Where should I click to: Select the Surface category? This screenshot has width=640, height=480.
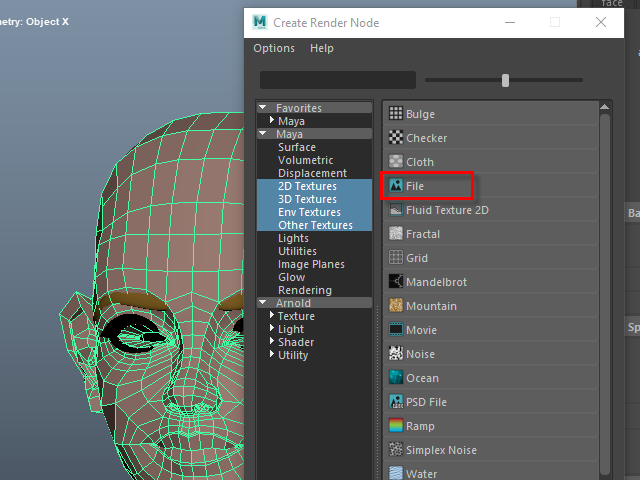click(297, 147)
